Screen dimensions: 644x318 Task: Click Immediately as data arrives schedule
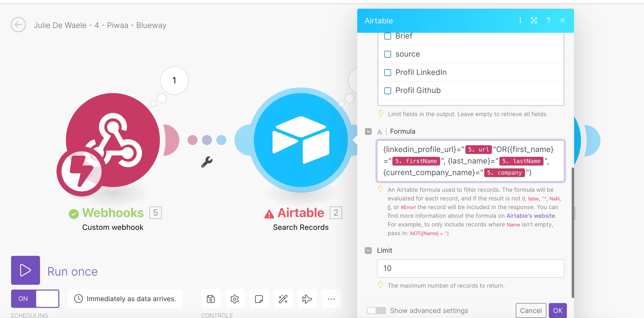125,299
